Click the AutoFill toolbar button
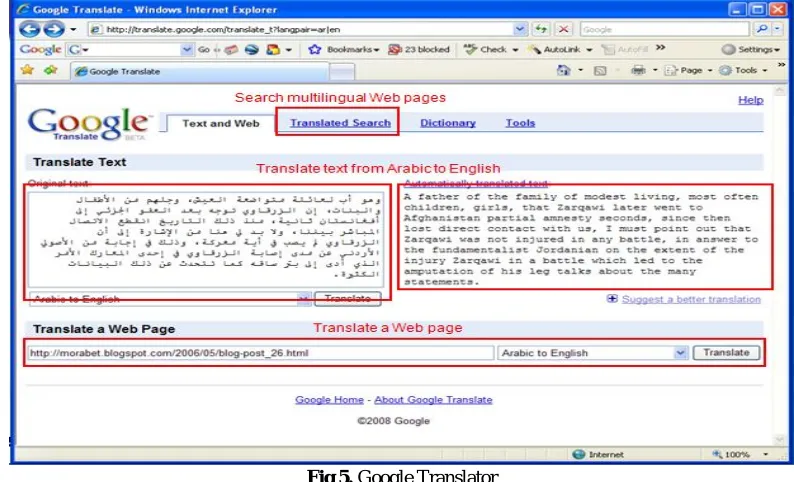This screenshot has width=794, height=482. tap(625, 50)
